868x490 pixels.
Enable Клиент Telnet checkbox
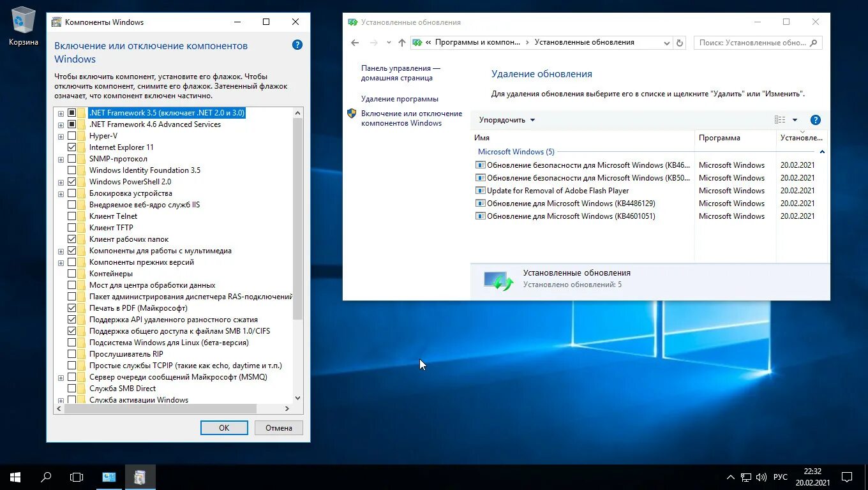click(x=71, y=216)
